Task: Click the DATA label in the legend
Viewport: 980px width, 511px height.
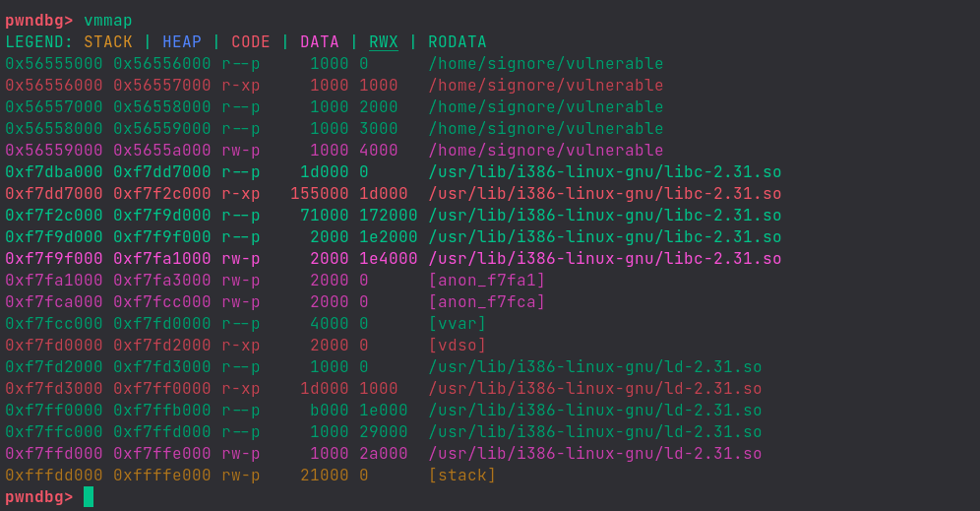Action: (320, 42)
